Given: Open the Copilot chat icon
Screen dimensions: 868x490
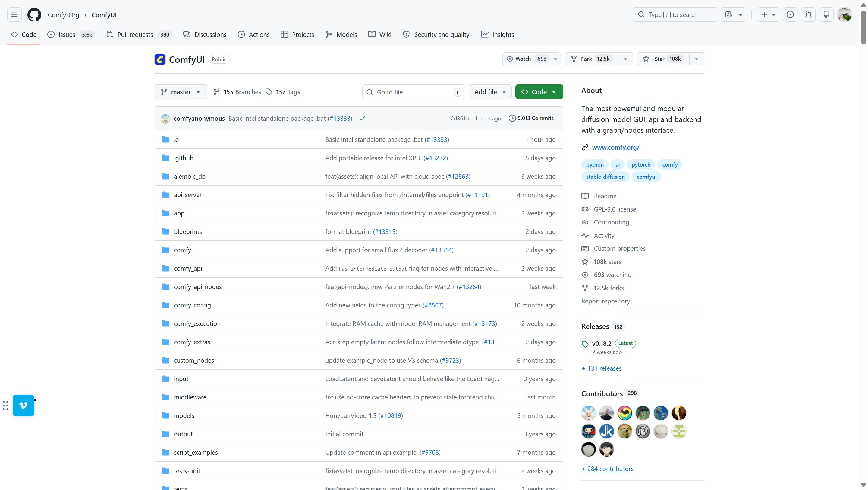Looking at the screenshot, I should click(x=728, y=14).
